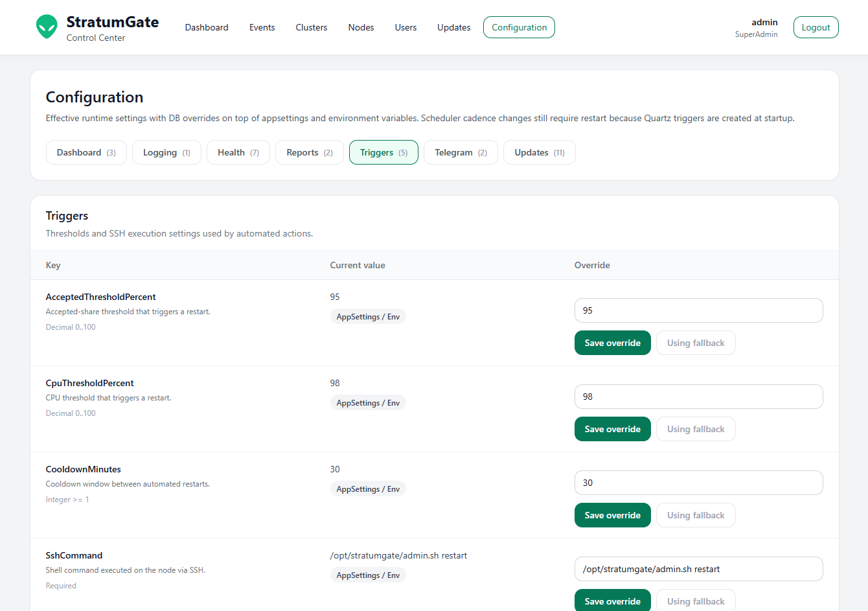
Task: Click the CpuThresholdPercent override input field
Action: coord(698,397)
